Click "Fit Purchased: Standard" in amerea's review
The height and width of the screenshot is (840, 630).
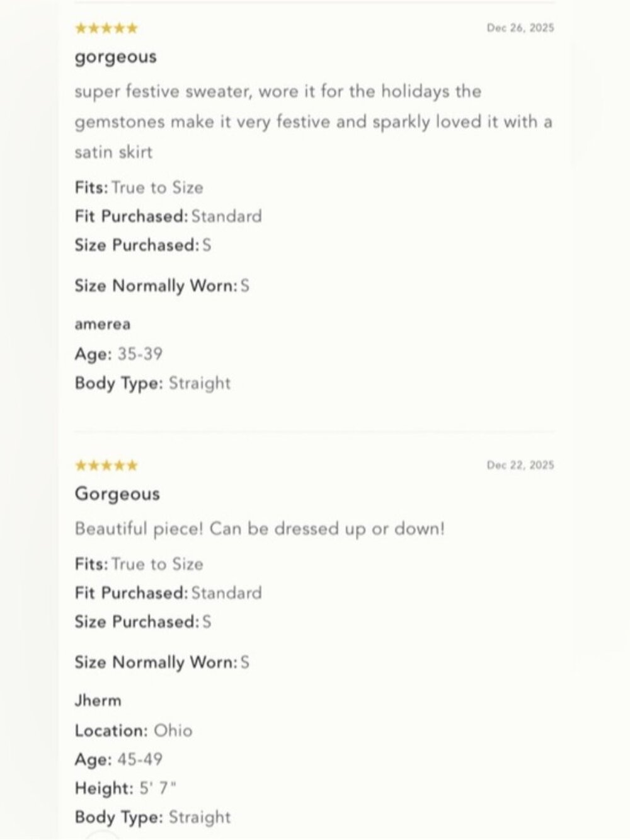coord(168,216)
